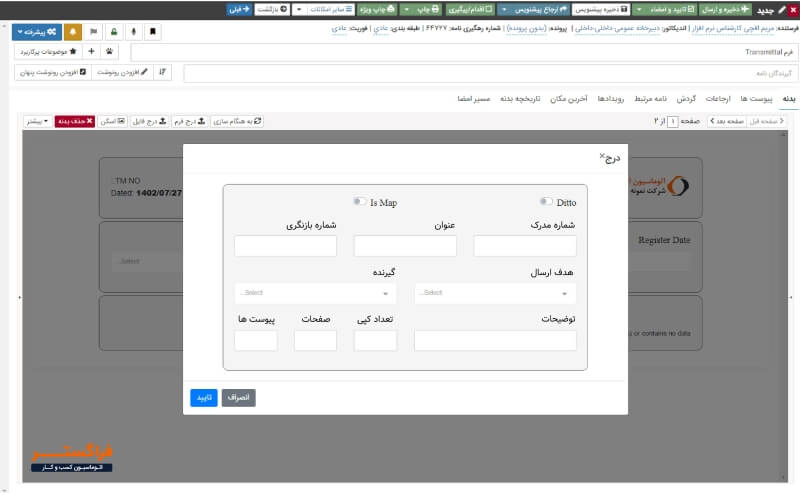Click the شماره بازنگری input field
800x493 pixels.
click(x=285, y=246)
